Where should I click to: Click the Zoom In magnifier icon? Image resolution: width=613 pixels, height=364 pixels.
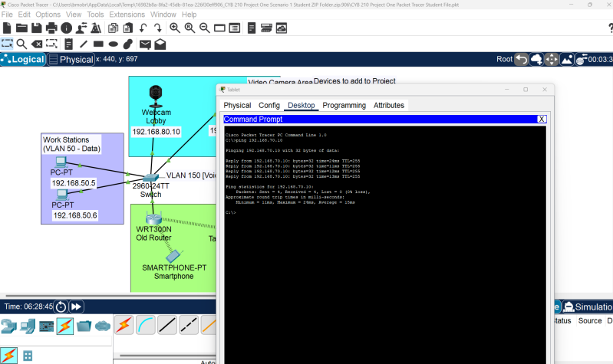click(175, 28)
